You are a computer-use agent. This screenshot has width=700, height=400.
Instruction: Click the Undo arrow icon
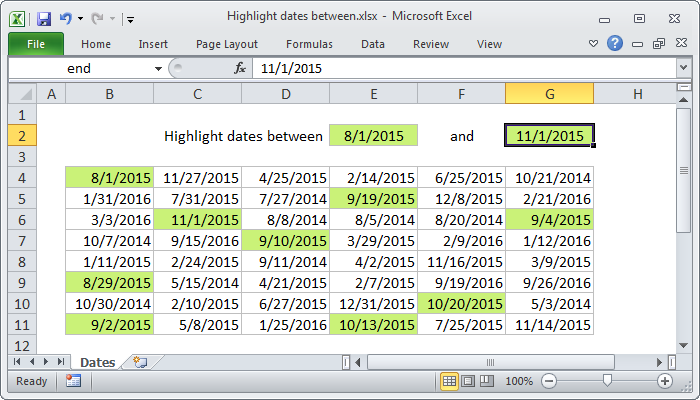[66, 18]
